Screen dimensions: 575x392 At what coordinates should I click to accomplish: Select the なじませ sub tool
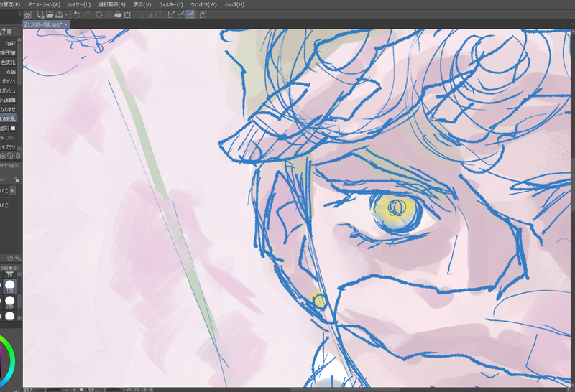(9, 110)
